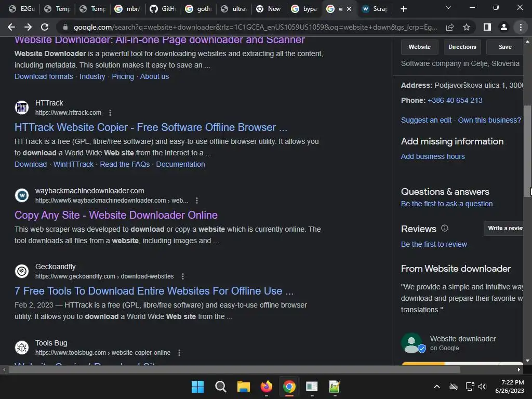The image size is (532, 399).
Task: Click Be the first to ask a question
Action: click(x=447, y=204)
